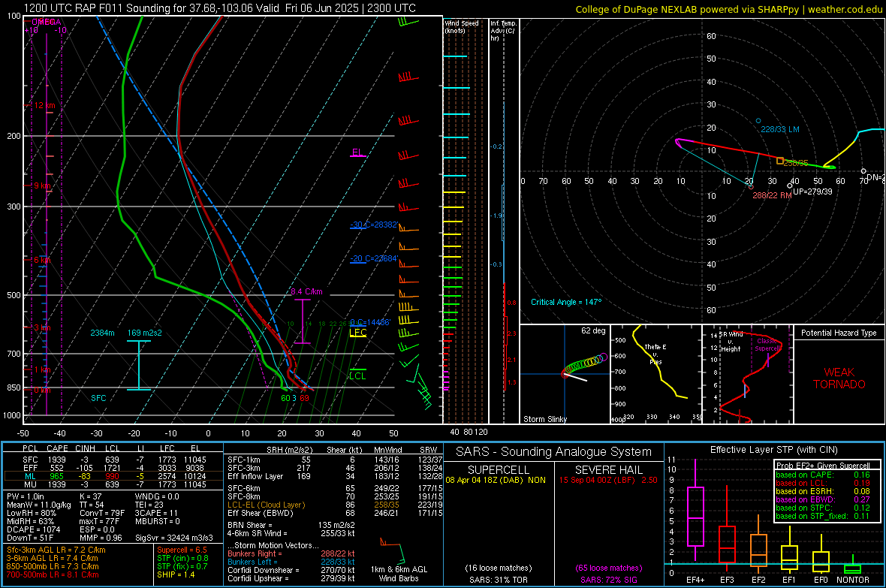
Task: Click the sounding title with the 37.68,-103.06 location
Action: pos(220,8)
